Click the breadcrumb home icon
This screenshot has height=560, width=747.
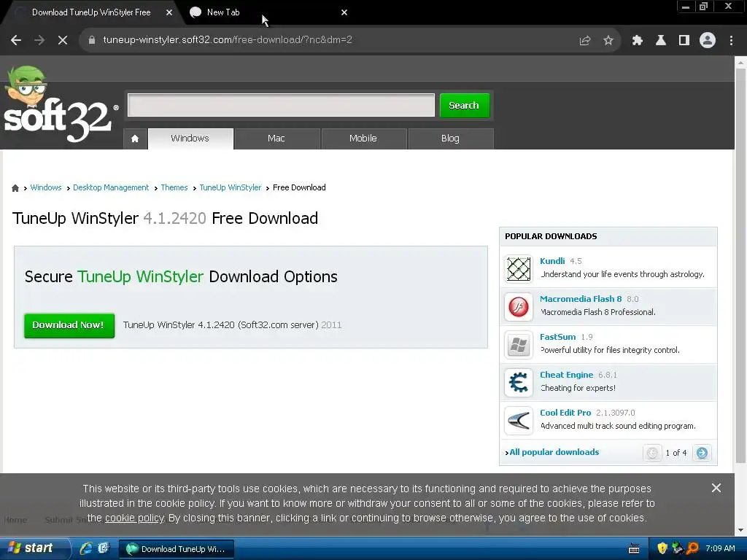[15, 187]
